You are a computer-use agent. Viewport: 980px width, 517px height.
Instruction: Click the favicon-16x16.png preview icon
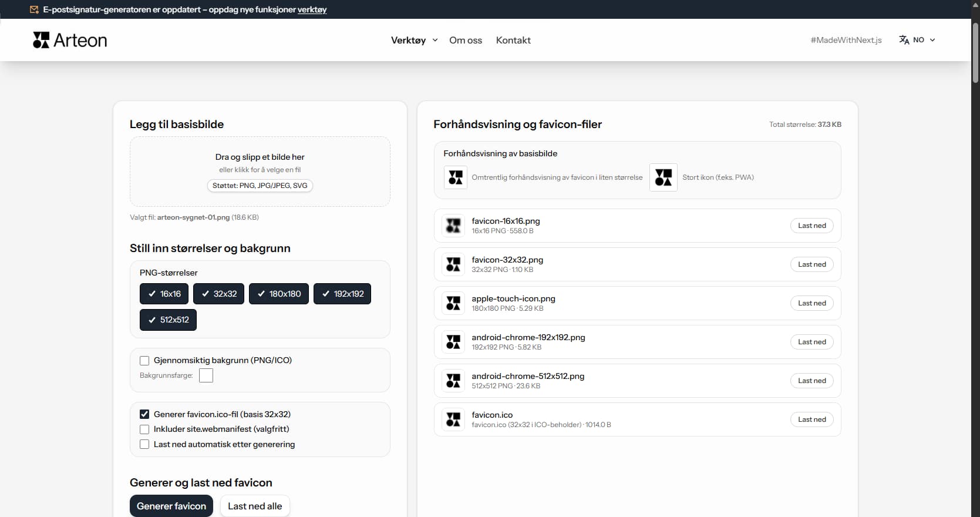pos(453,226)
